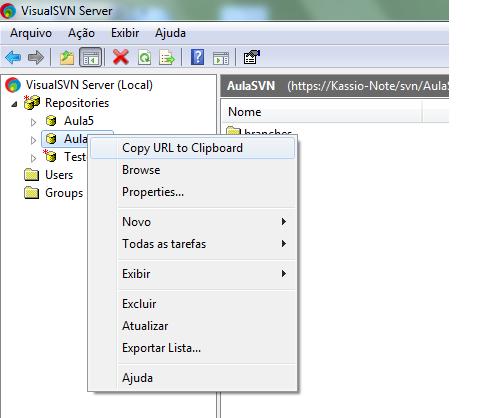The height and width of the screenshot is (418, 492).
Task: Click the branches folder icon in list
Action: [x=233, y=130]
